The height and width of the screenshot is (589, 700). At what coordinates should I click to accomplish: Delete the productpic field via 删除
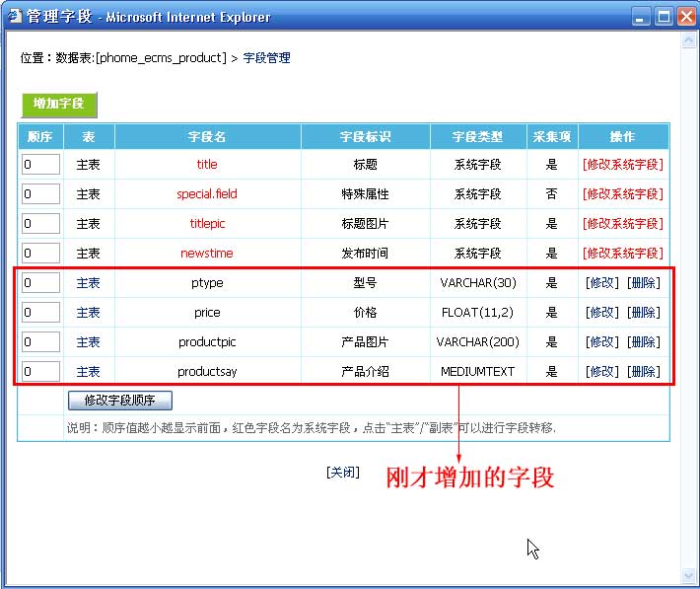point(644,342)
